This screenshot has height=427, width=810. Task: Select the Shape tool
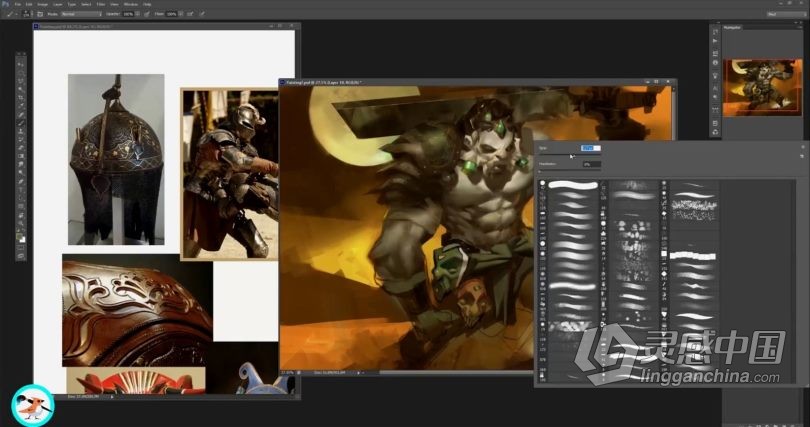coord(21,206)
